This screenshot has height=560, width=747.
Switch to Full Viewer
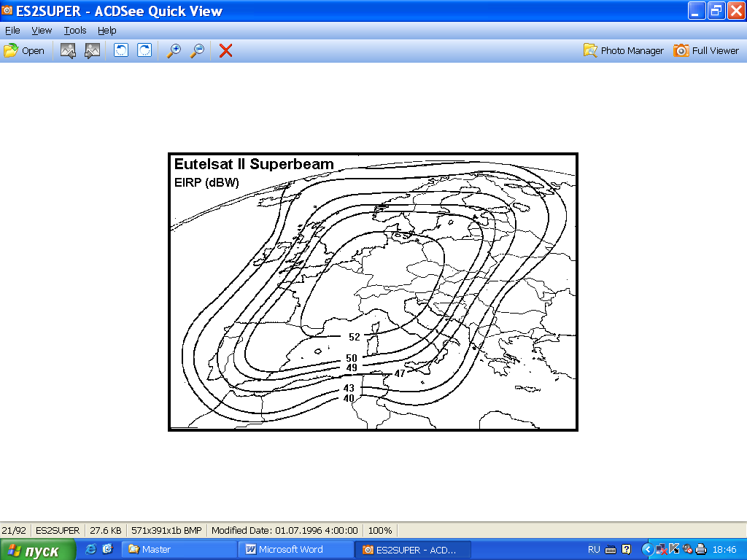coord(706,50)
